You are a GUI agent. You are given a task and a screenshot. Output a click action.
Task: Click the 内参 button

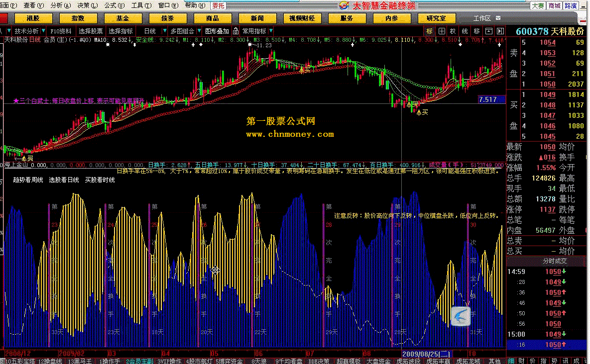click(x=392, y=18)
